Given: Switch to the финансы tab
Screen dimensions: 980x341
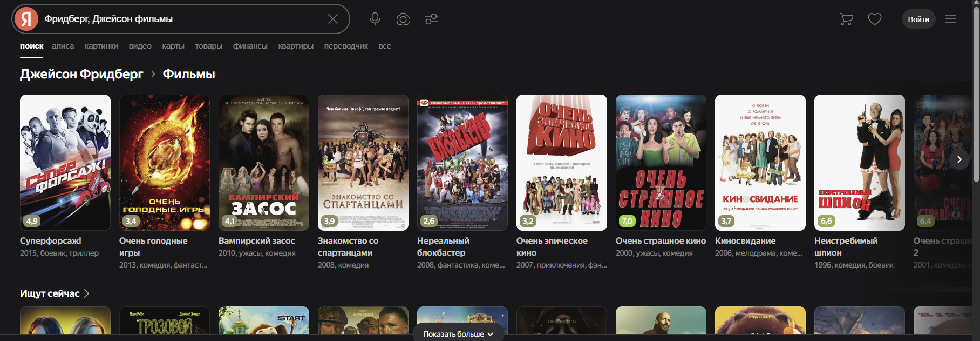Looking at the screenshot, I should tap(250, 46).
